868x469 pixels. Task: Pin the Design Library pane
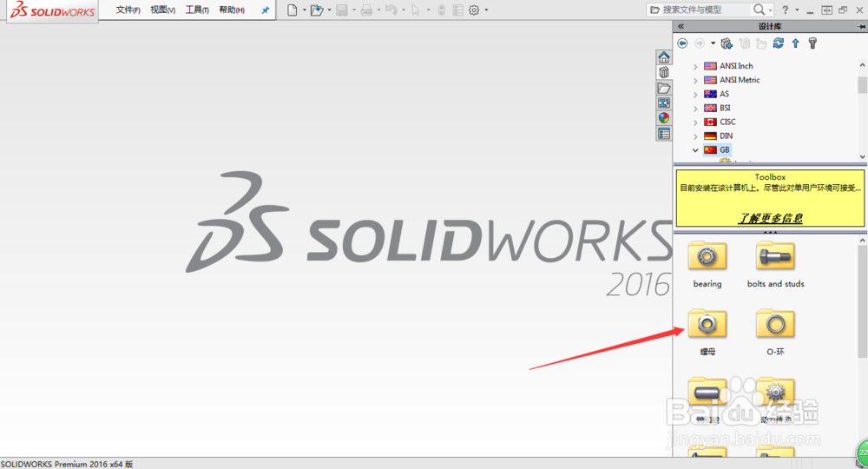[861, 26]
